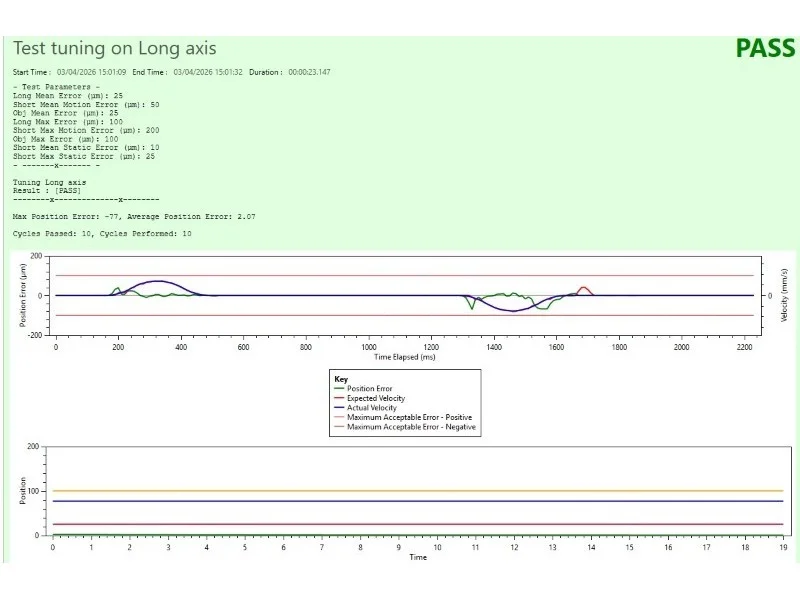
Task: Click the "Time Elapsed (ms)" axis title
Action: pyautogui.click(x=405, y=357)
